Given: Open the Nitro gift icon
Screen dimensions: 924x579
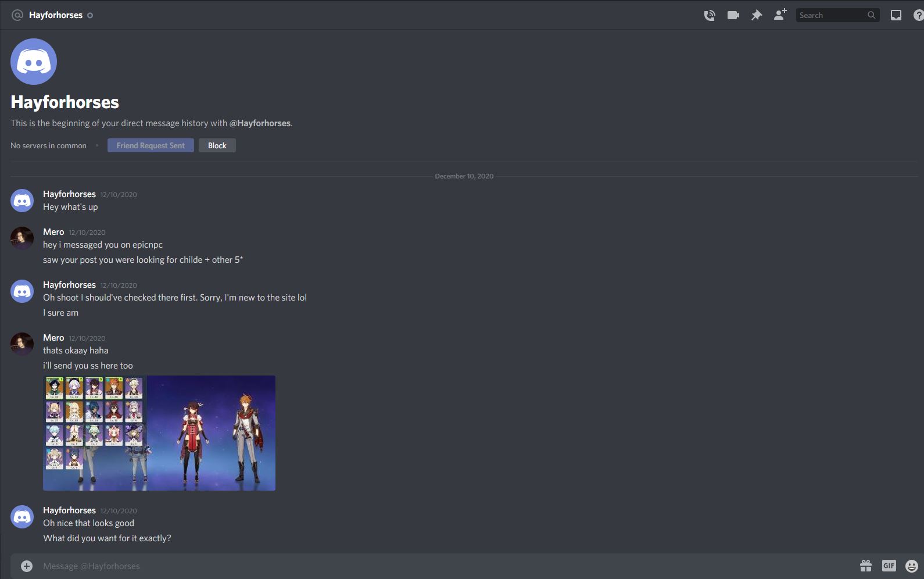Looking at the screenshot, I should click(866, 566).
